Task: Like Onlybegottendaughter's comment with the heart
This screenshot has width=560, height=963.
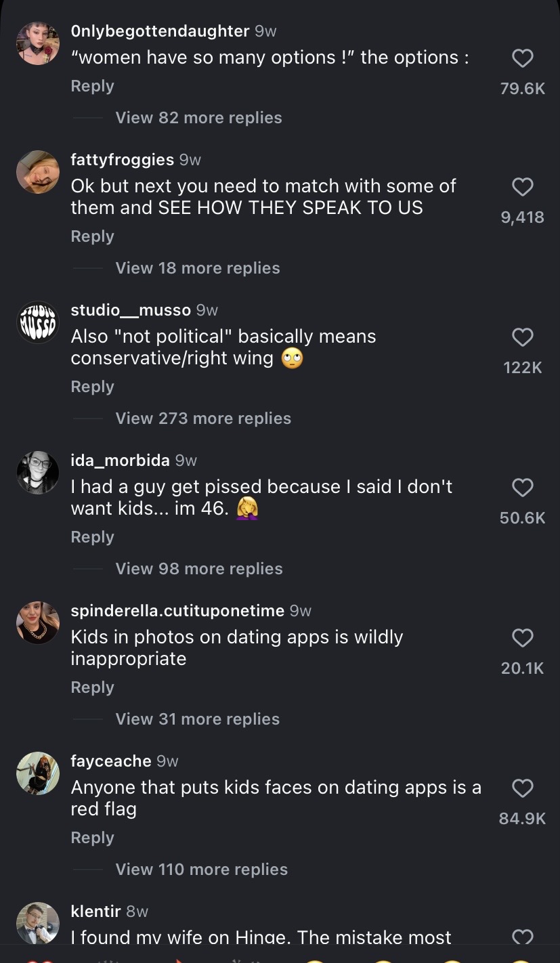Action: pyautogui.click(x=522, y=59)
